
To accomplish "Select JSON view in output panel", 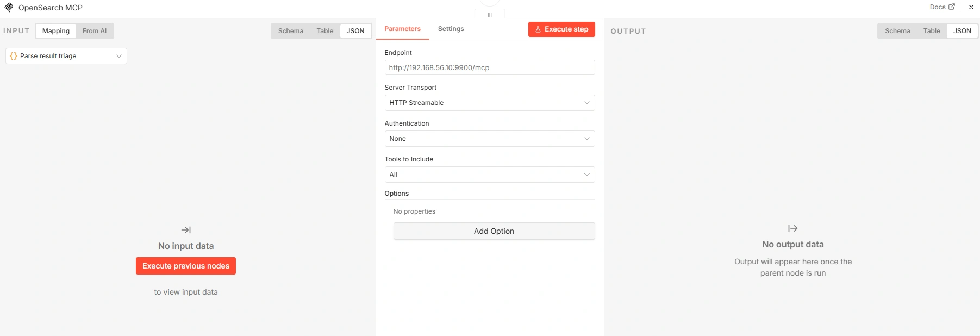I will pyautogui.click(x=962, y=31).
